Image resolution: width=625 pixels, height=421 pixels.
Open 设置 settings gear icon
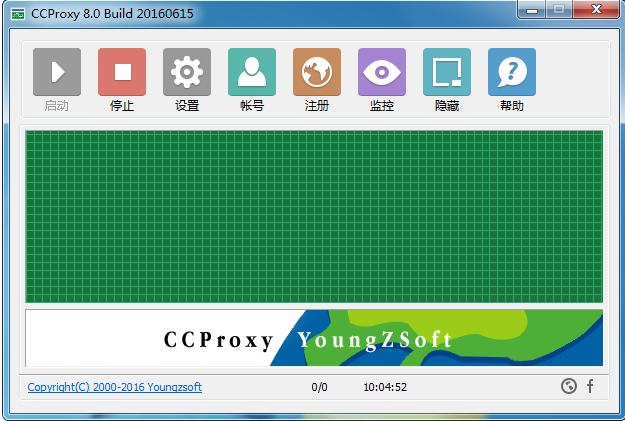[x=187, y=72]
